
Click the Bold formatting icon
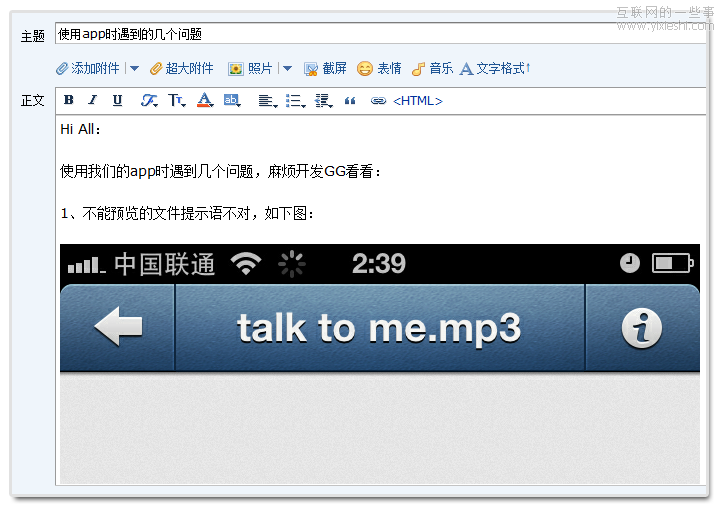[x=69, y=101]
